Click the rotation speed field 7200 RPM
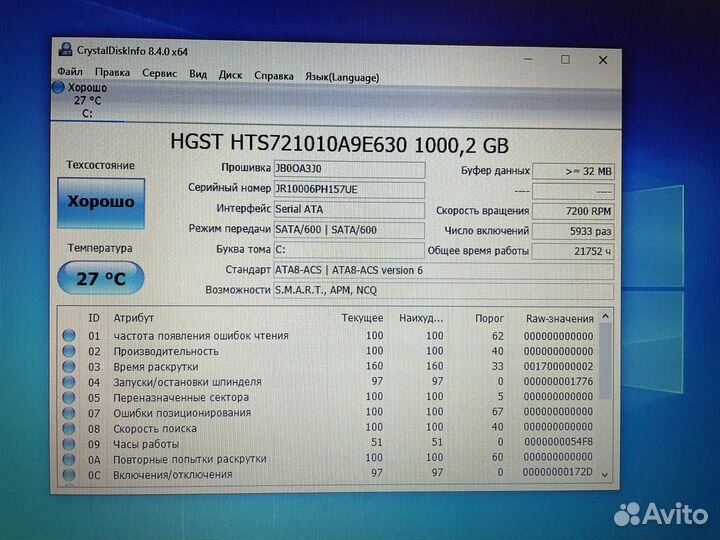 573,211
